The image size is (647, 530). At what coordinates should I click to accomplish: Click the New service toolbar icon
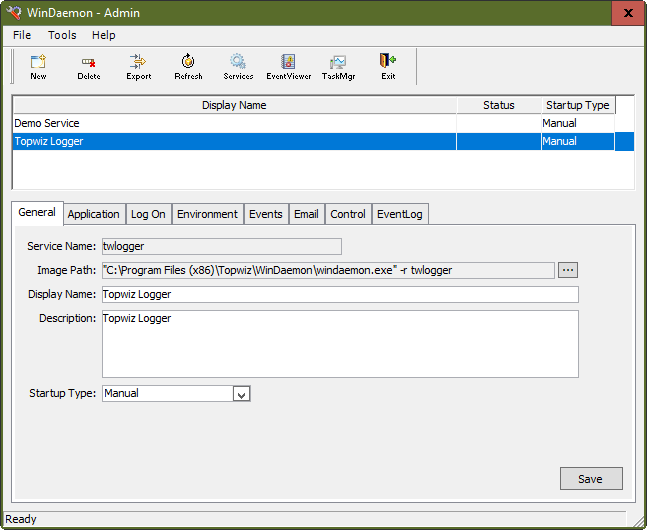click(x=38, y=67)
